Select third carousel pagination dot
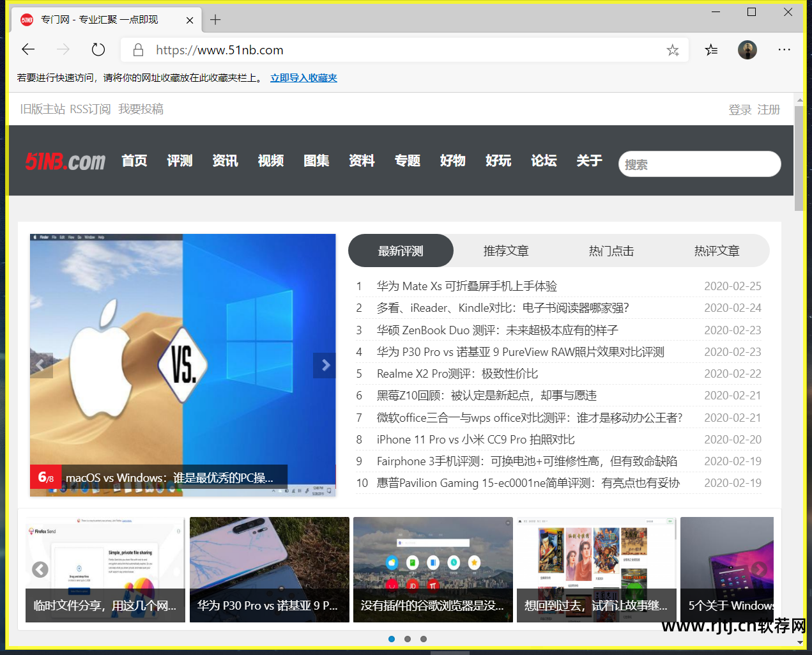 424,639
